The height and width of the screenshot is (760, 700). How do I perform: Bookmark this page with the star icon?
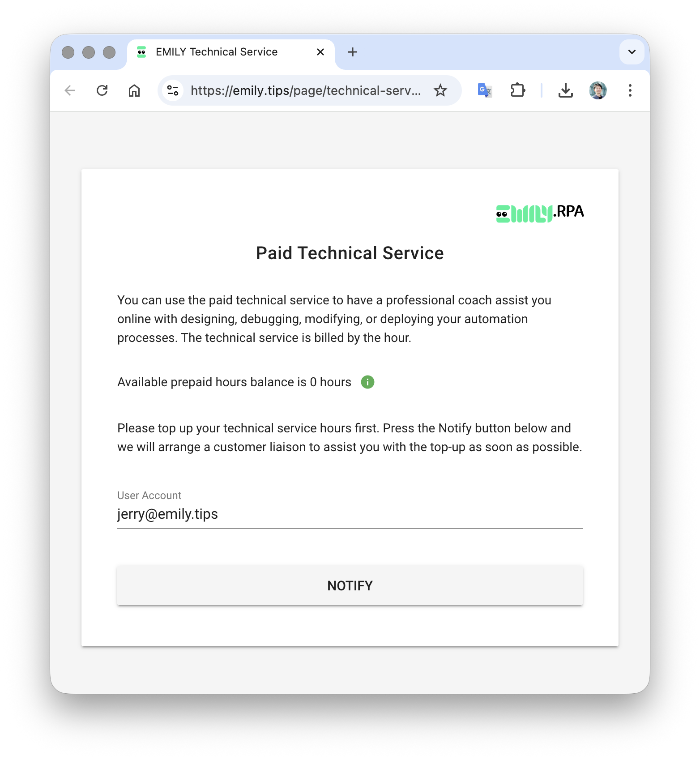[x=440, y=90]
